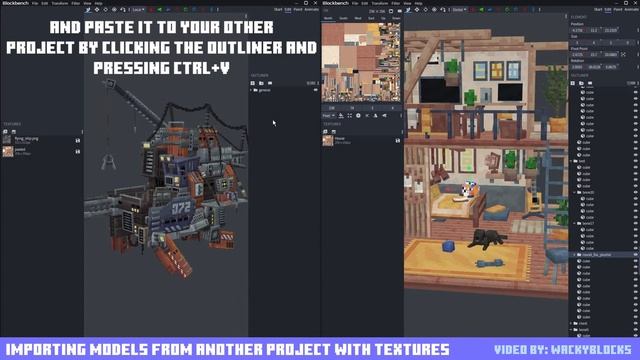Click the round circle icon in UV toolbar
Image resolution: width=640 pixels, height=360 pixels.
click(x=358, y=116)
